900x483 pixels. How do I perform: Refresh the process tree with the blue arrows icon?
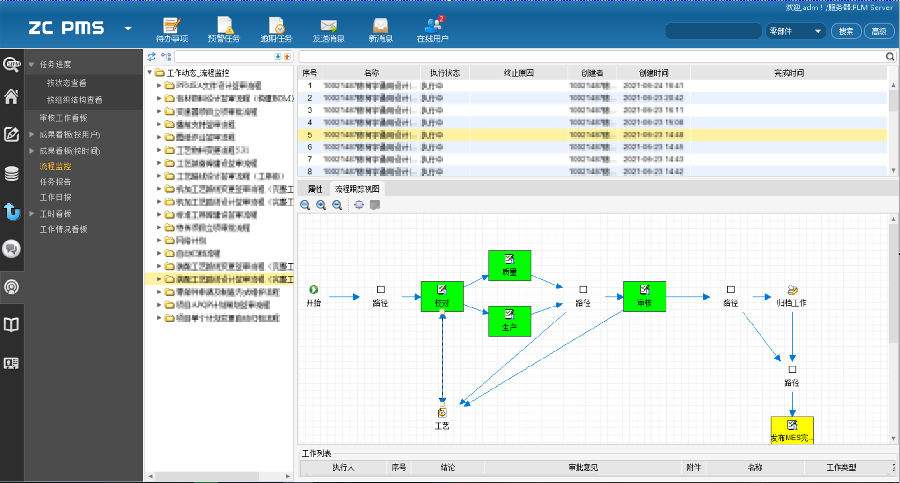(152, 56)
